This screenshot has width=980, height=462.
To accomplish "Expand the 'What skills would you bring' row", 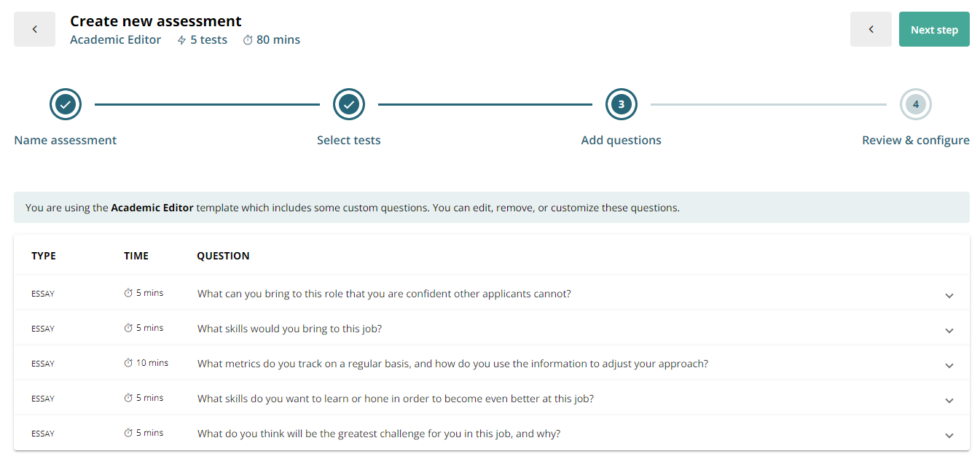I will pos(949,331).
